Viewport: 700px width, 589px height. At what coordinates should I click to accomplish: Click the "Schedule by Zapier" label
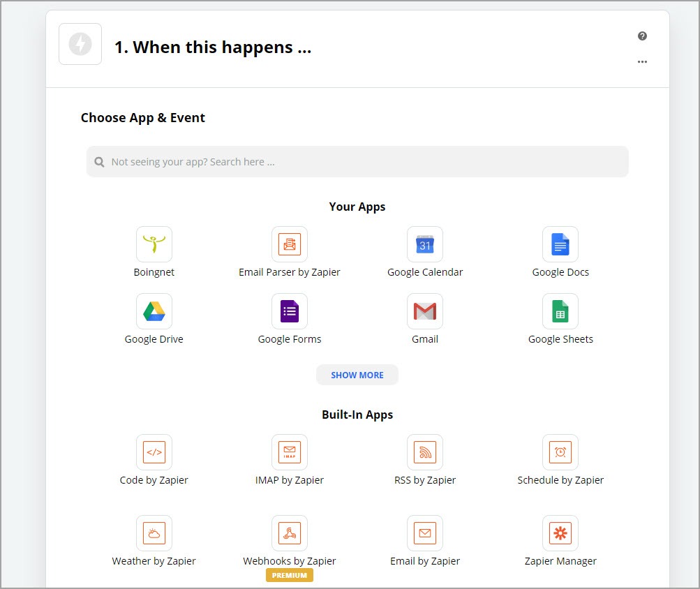coord(560,480)
